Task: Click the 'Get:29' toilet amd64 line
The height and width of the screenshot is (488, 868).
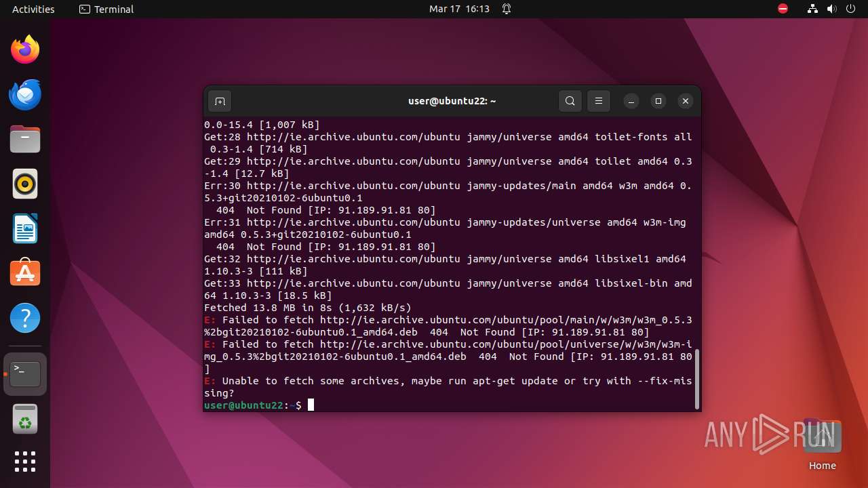Action: [448, 167]
